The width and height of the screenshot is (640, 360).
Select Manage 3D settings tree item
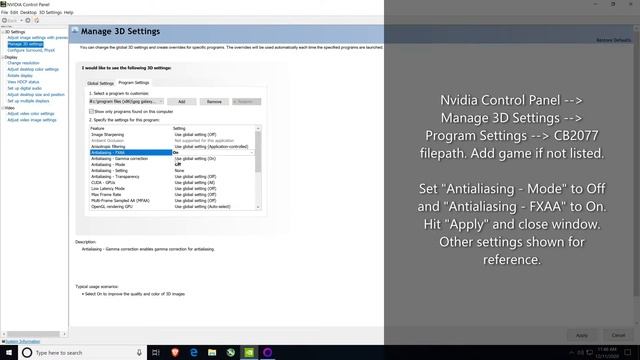click(25, 44)
